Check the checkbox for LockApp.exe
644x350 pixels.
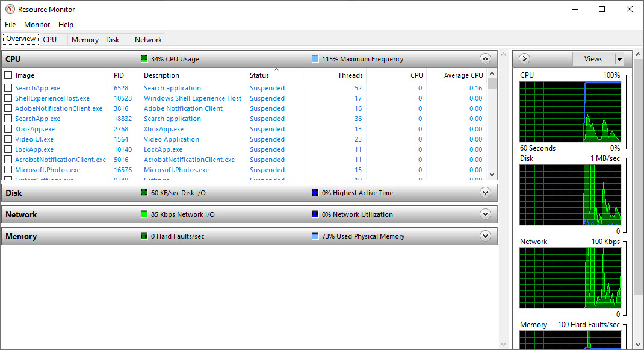click(8, 149)
